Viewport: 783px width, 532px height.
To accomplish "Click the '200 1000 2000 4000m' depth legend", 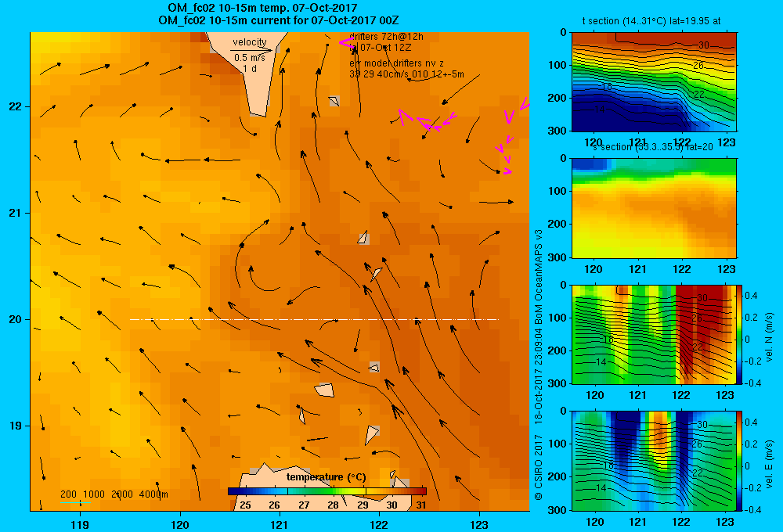I will pos(114,494).
